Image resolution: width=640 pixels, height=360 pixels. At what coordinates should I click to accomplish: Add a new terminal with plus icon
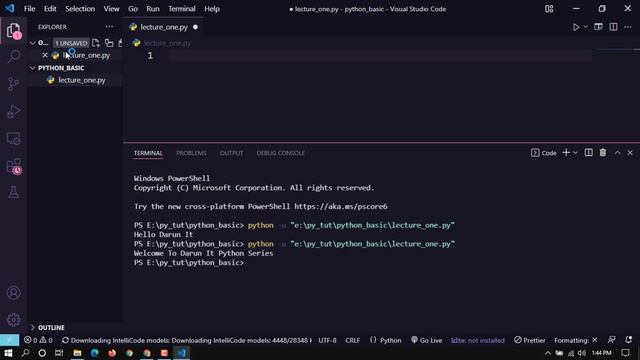coord(566,153)
